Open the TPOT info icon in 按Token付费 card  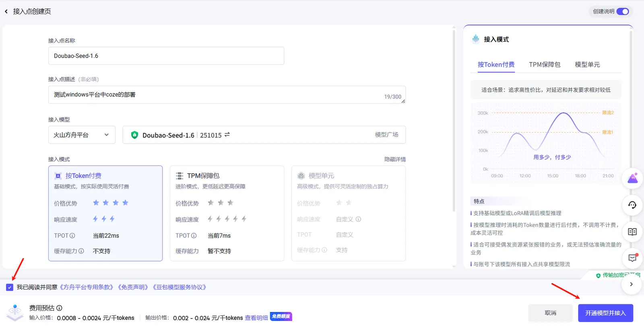point(72,236)
